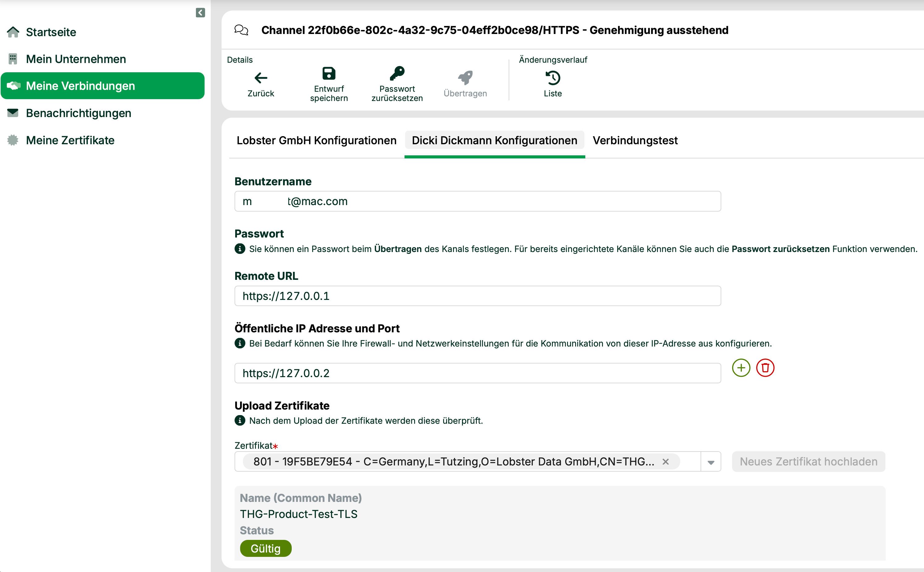
Task: Add another IP address with plus icon
Action: tap(741, 368)
